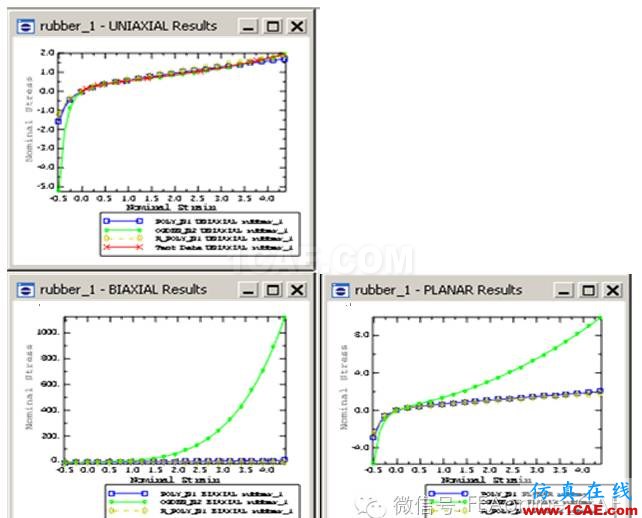Click the Nominal Strain axis label in BIAXIAL plot
This screenshot has width=642, height=518.
click(x=175, y=480)
